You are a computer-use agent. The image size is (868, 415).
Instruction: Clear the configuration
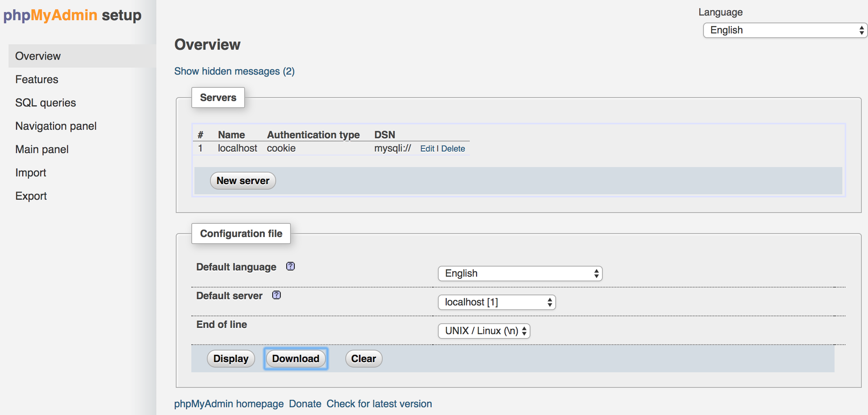coord(364,359)
